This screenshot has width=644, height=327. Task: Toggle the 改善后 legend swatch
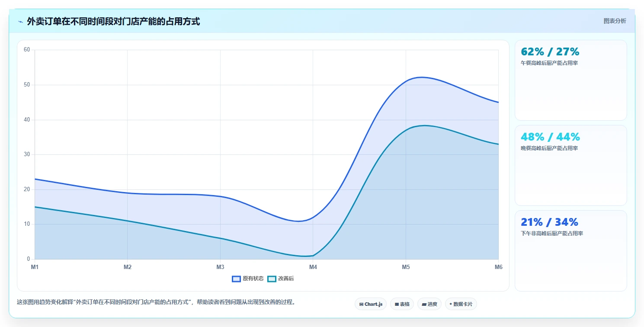click(272, 279)
